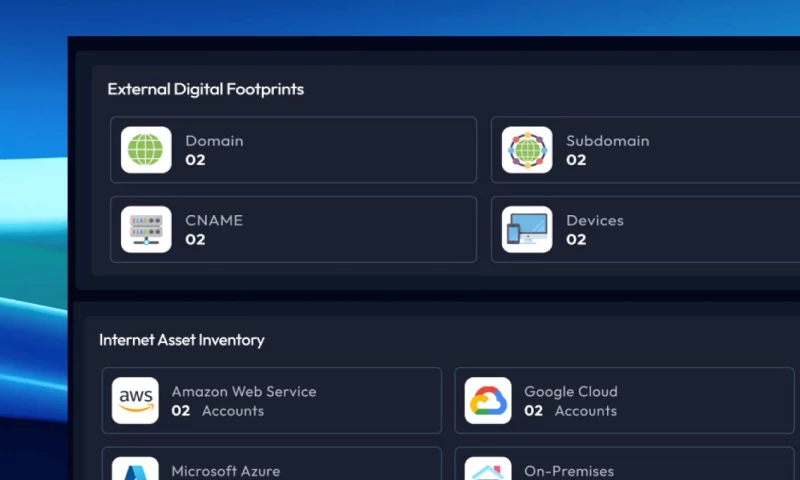The width and height of the screenshot is (800, 480).
Task: Click the 02 count under Subdomain
Action: 576,160
